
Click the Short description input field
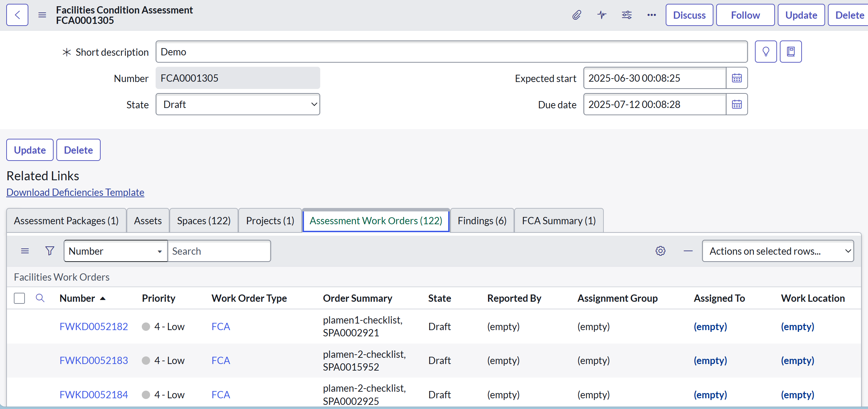[451, 52]
